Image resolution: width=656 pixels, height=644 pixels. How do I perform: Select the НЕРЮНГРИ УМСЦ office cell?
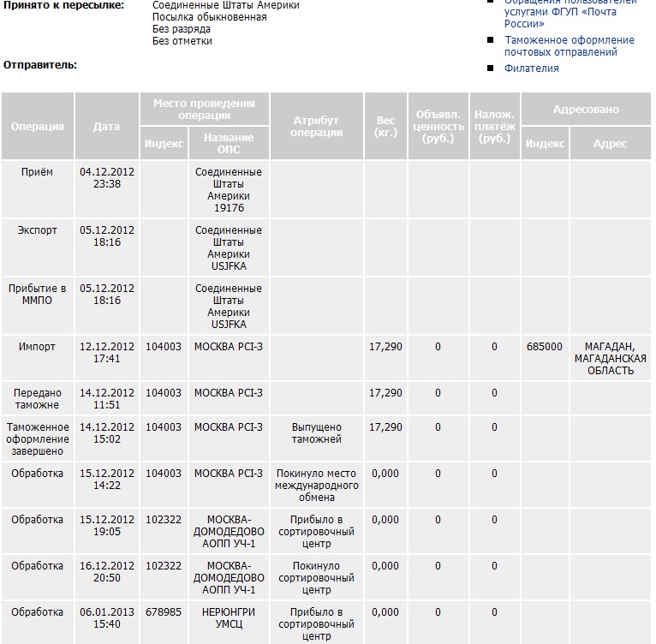tap(229, 618)
